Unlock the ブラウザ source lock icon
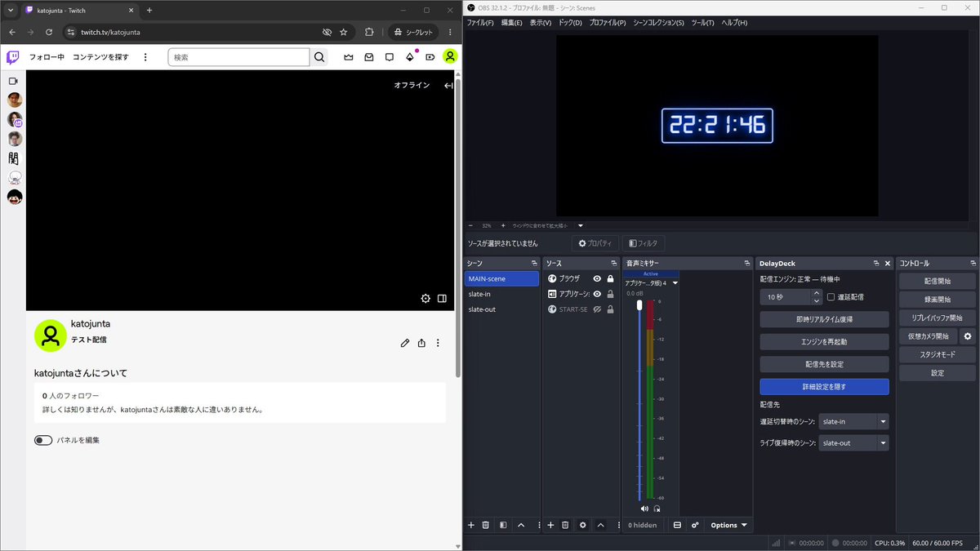Viewport: 980px width, 551px height. pyautogui.click(x=610, y=279)
